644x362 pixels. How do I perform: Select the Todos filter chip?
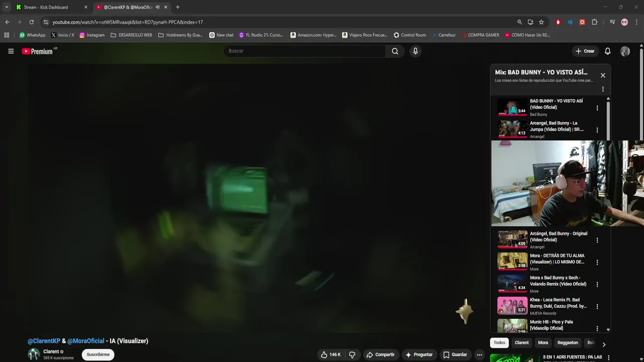(x=499, y=343)
